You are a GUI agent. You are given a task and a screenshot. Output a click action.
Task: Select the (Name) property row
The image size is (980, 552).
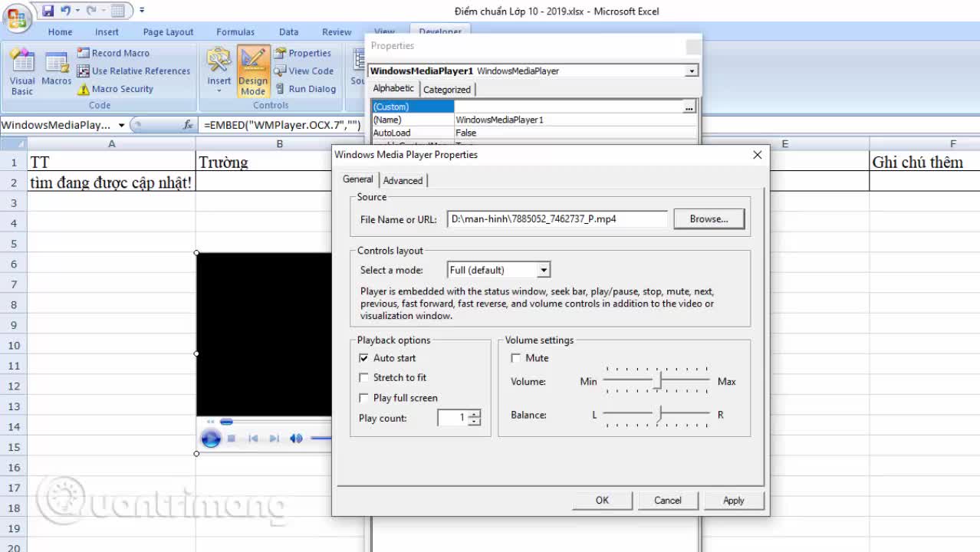(534, 120)
